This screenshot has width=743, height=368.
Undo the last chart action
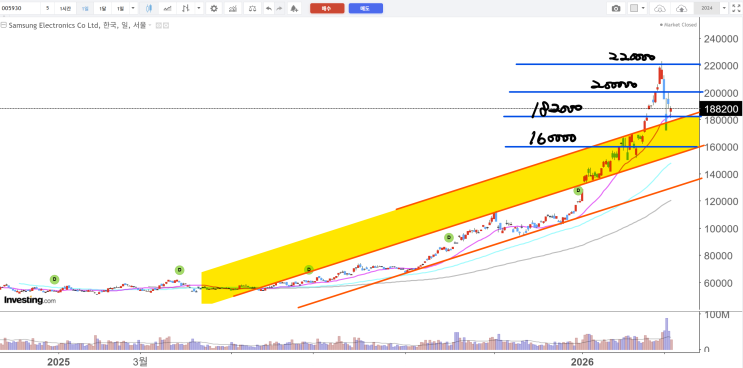click(x=269, y=9)
